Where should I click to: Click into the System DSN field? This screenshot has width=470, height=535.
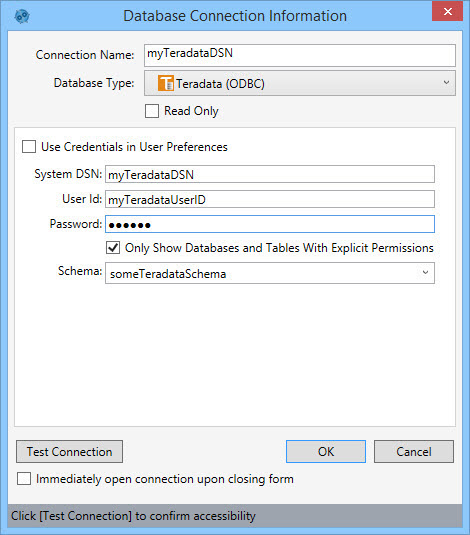click(270, 174)
